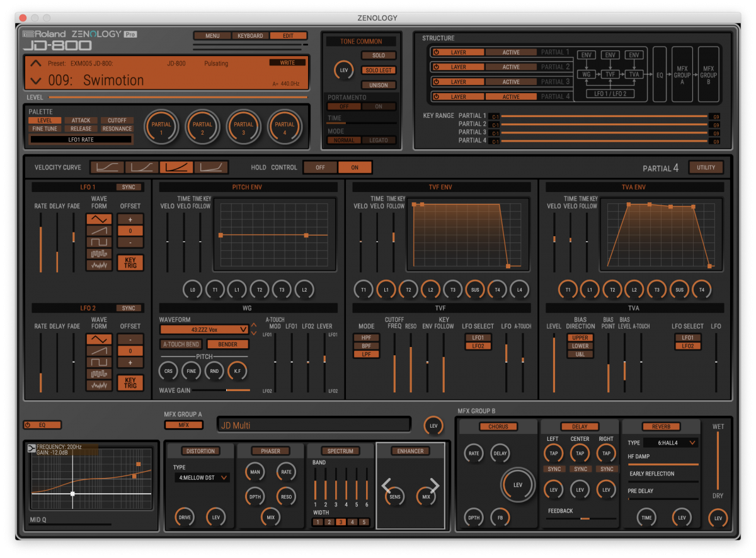Step WG waveform down with small arrow

[254, 333]
